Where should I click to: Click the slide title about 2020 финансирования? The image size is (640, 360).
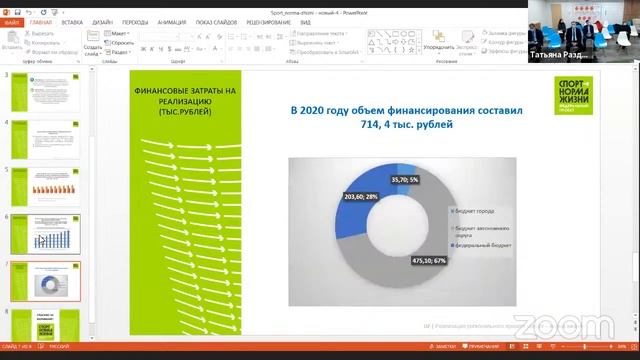[407, 117]
